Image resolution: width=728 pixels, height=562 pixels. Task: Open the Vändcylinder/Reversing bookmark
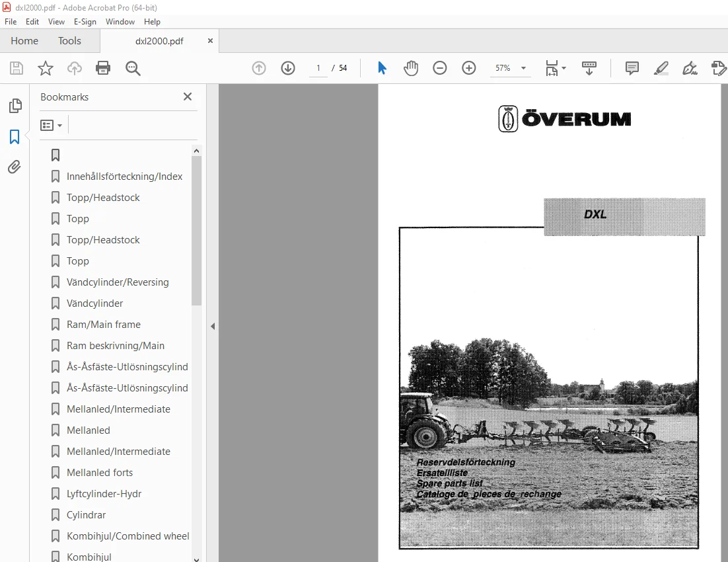pyautogui.click(x=118, y=282)
